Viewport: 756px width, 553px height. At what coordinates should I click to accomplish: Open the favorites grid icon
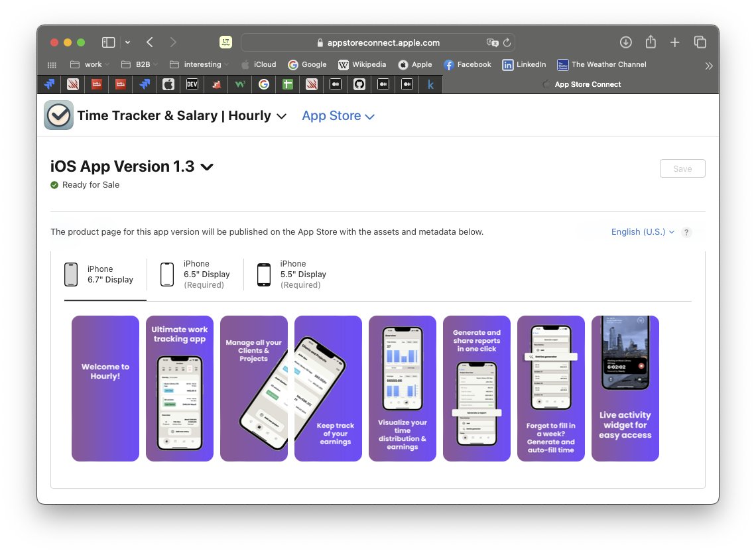click(x=52, y=64)
